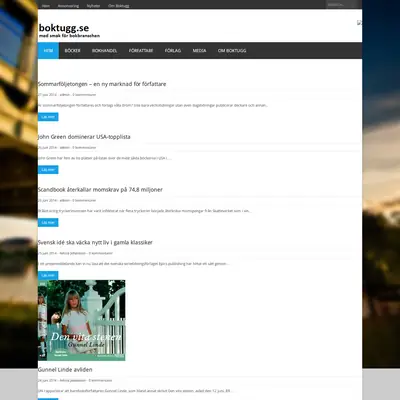Click comments link under Scandbook article

tap(84, 200)
